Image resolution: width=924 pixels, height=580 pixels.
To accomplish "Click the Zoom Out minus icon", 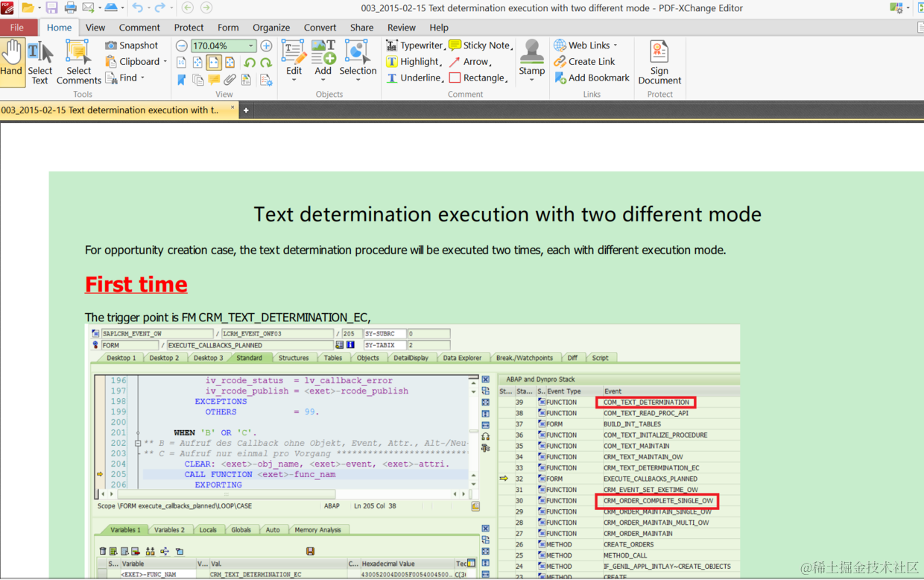I will [x=181, y=46].
